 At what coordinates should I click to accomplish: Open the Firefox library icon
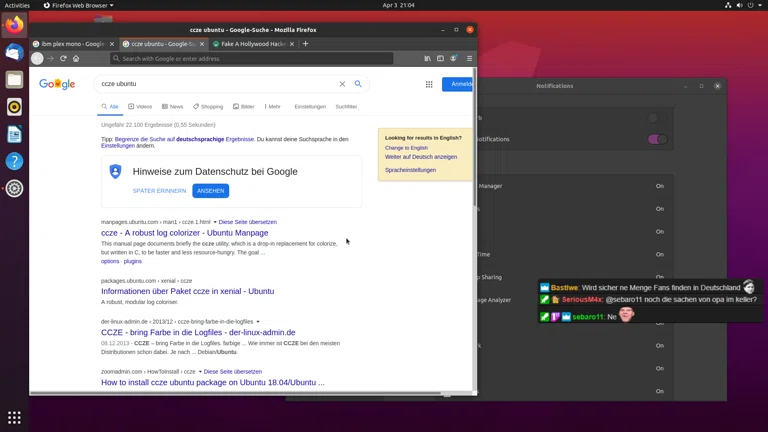428,58
